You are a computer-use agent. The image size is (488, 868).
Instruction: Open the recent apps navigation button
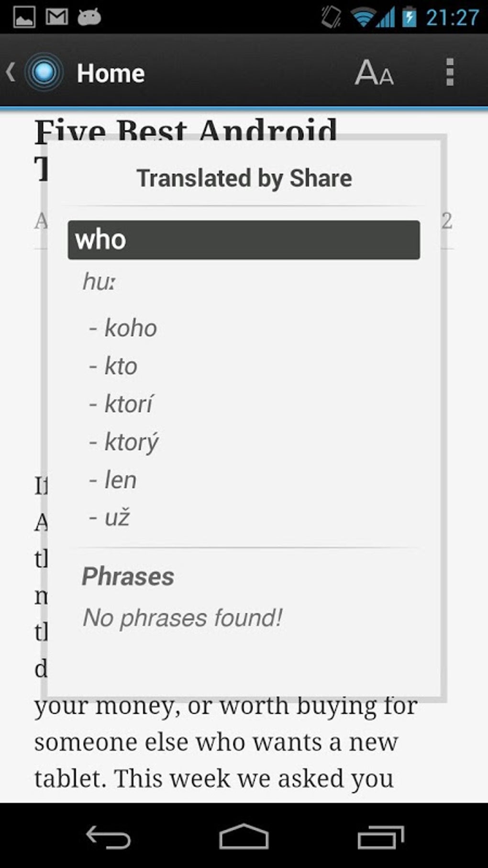[x=381, y=837]
